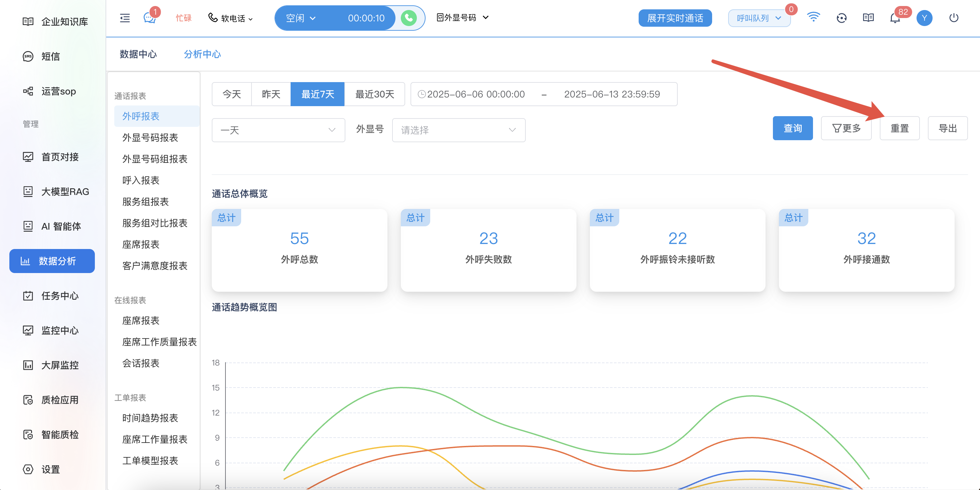Open 运营sop in sidebar

click(49, 91)
